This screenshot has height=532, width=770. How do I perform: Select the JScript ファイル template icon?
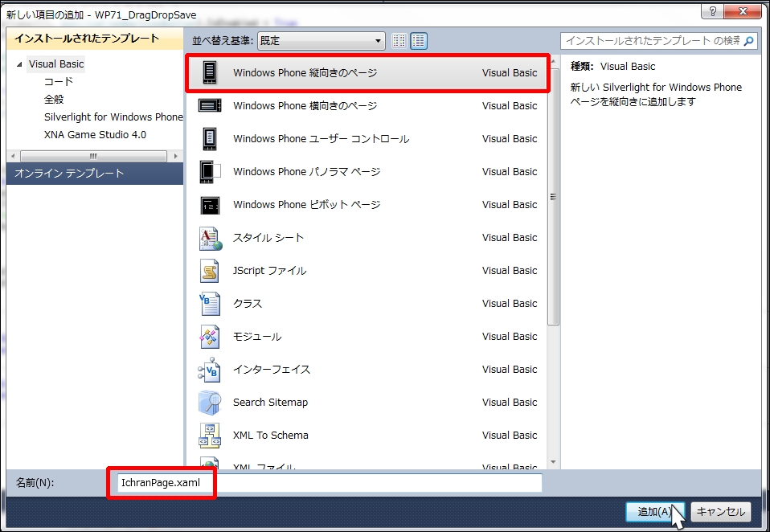(x=210, y=271)
